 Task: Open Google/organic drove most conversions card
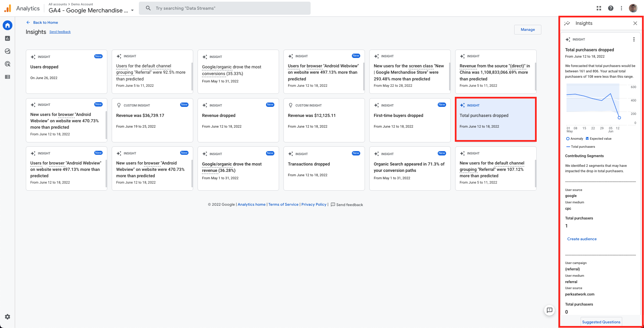coord(238,72)
